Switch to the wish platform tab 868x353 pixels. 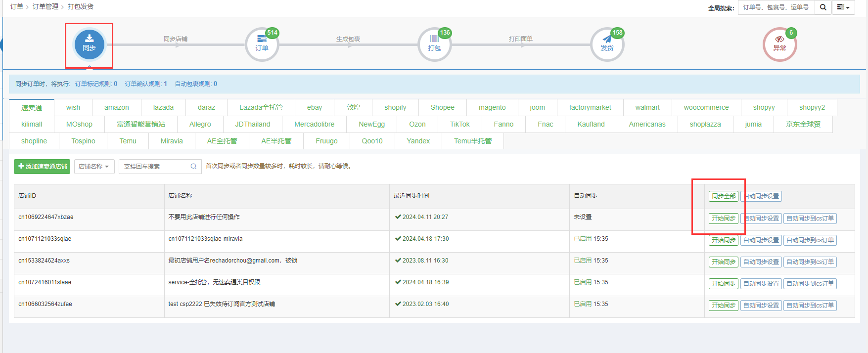73,107
